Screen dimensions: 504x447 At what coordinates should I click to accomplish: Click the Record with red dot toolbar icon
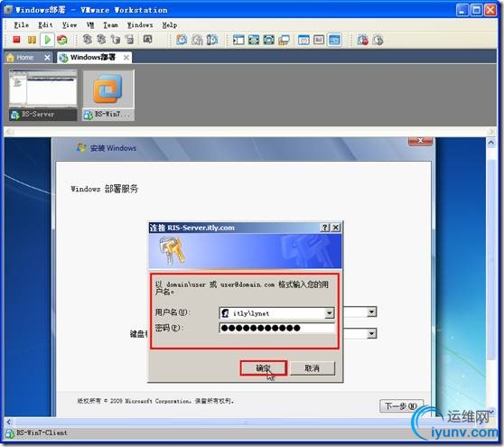(362, 40)
